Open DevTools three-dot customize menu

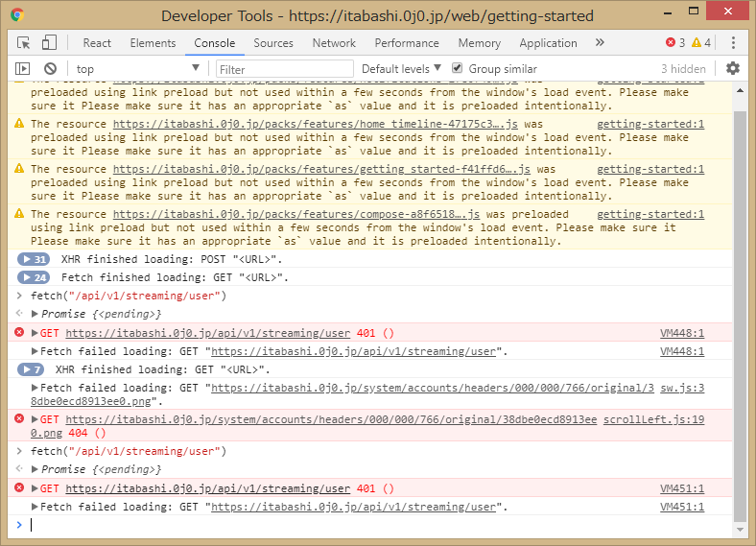coord(734,43)
